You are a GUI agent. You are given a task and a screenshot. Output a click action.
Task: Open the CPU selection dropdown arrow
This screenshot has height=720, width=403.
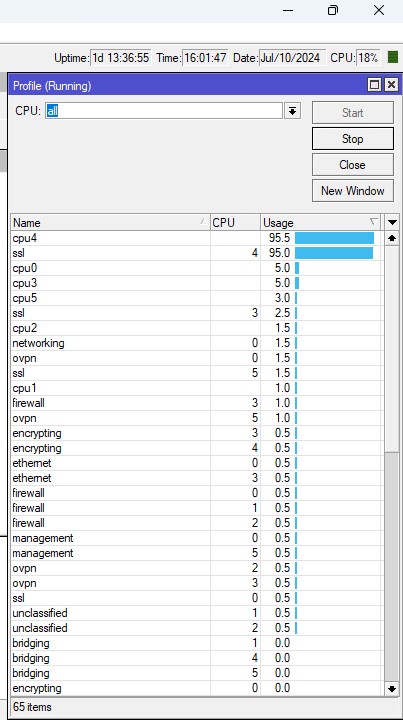tap(292, 111)
